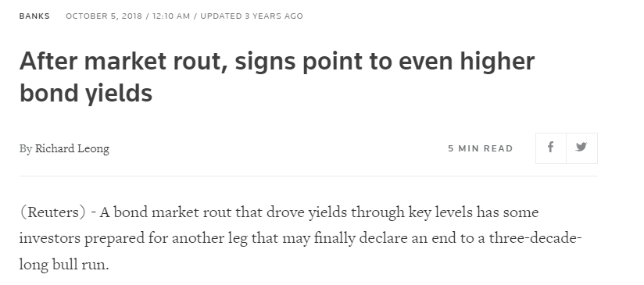The image size is (644, 285).
Task: Click the phrase 'finally declare' in the paragraph
Action: pos(356,238)
